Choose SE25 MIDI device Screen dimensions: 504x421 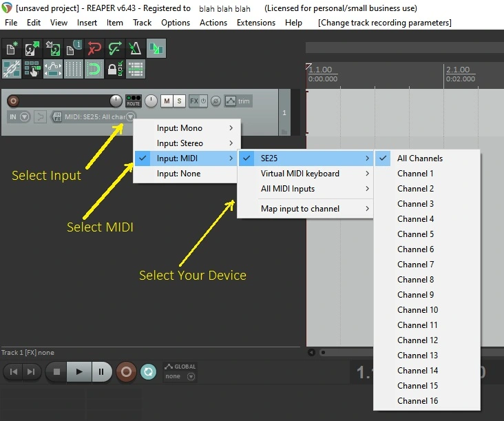pyautogui.click(x=305, y=158)
